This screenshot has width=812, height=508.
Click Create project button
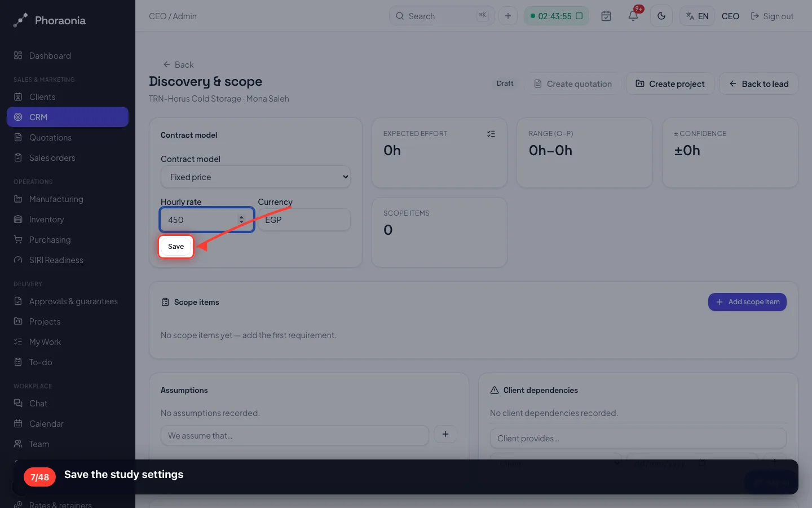(x=670, y=84)
